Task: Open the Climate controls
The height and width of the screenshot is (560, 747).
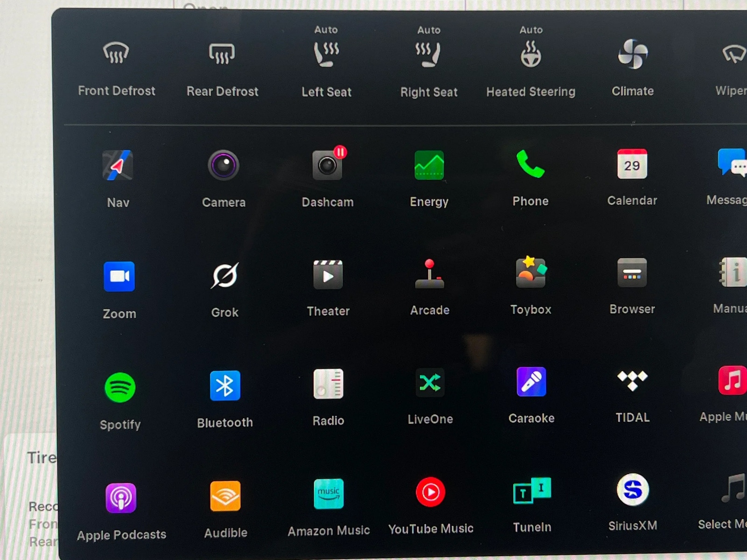Action: pyautogui.click(x=633, y=54)
